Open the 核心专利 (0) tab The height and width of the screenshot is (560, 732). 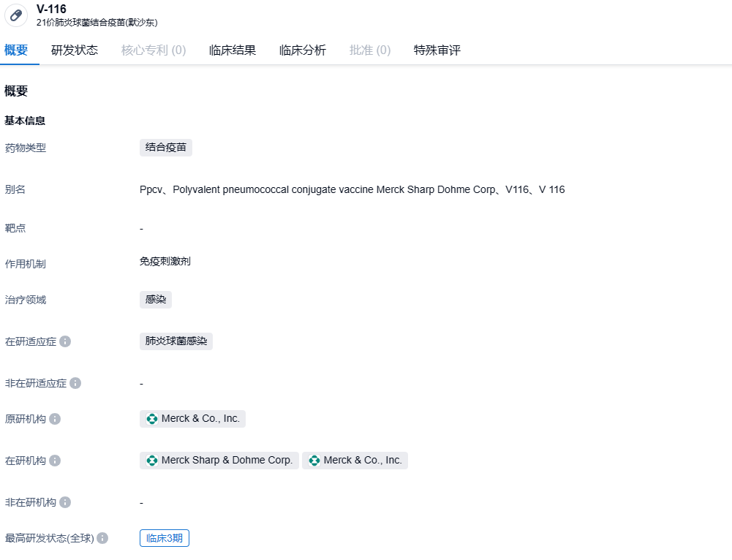tap(154, 50)
